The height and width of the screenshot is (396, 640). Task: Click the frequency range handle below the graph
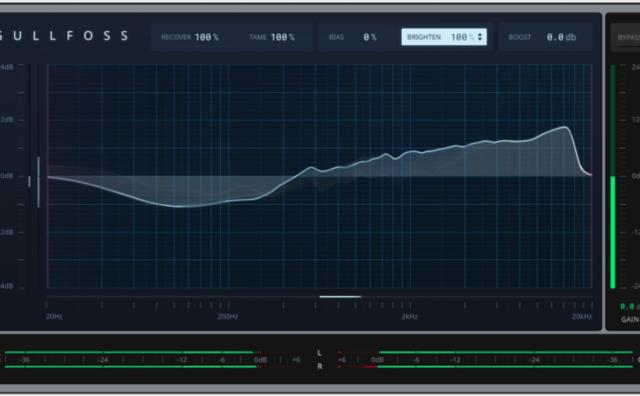(x=340, y=297)
